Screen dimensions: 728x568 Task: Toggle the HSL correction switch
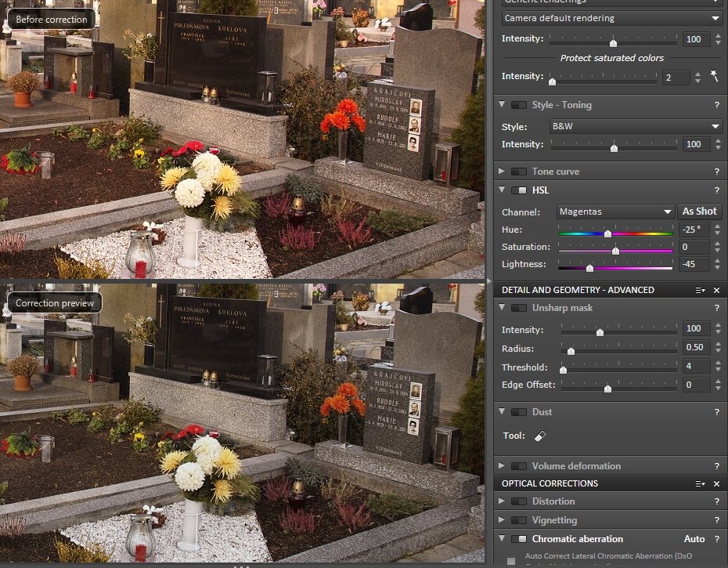518,190
